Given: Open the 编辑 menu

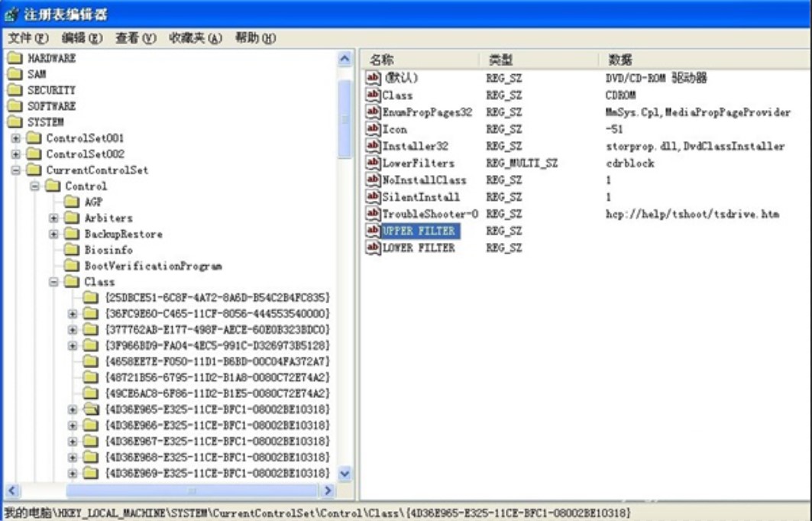Looking at the screenshot, I should tap(81, 37).
